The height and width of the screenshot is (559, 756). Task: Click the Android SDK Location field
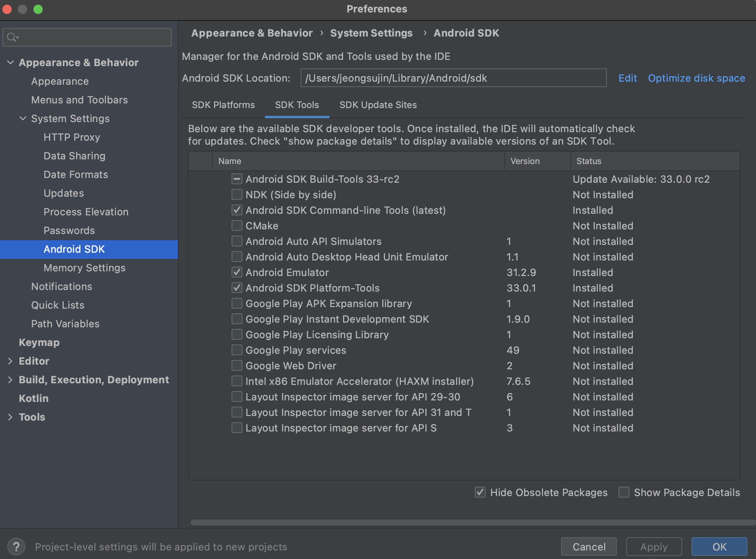(453, 78)
